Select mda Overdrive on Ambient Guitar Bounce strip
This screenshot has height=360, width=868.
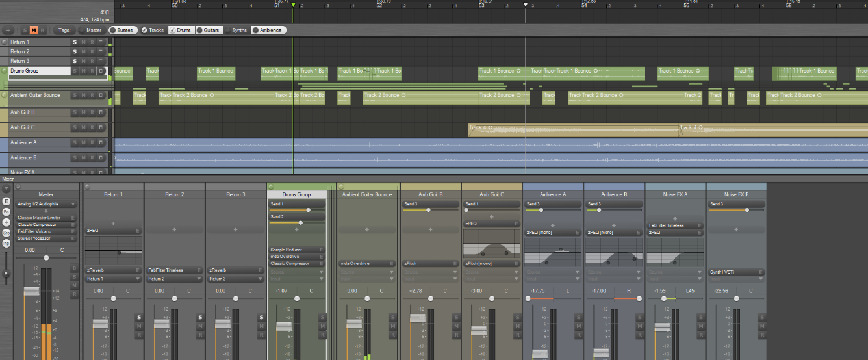366,264
